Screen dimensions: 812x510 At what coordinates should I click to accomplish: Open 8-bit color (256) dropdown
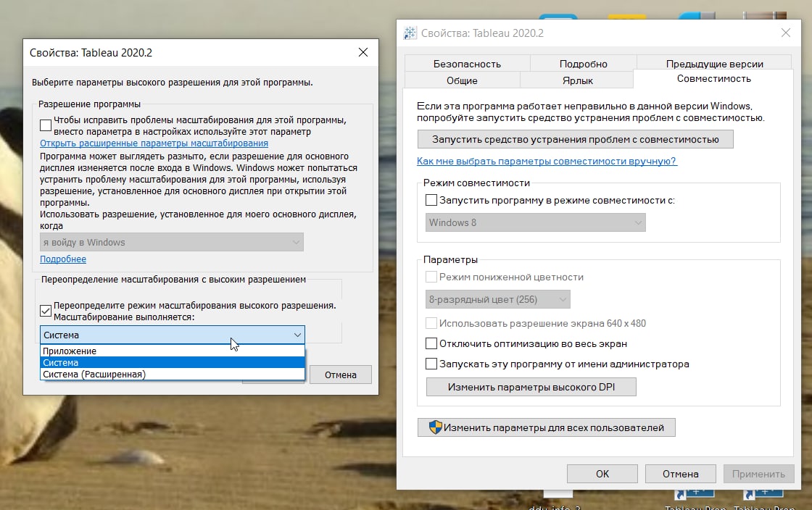[497, 299]
